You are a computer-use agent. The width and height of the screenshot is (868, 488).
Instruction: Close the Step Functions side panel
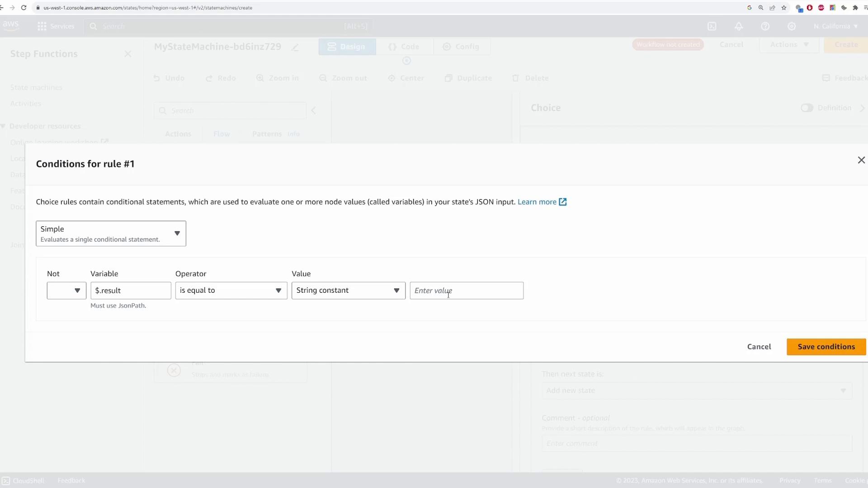pyautogui.click(x=128, y=54)
